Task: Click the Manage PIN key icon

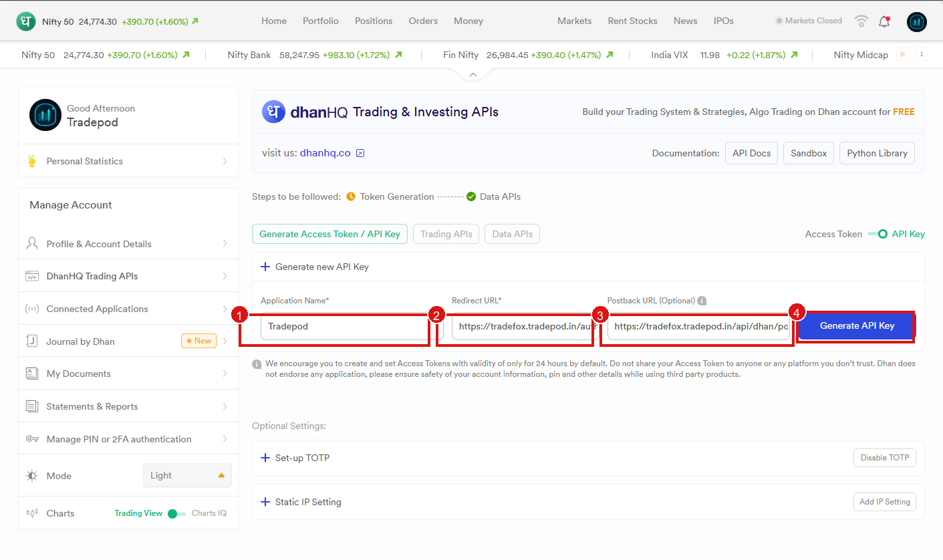Action: pos(31,439)
